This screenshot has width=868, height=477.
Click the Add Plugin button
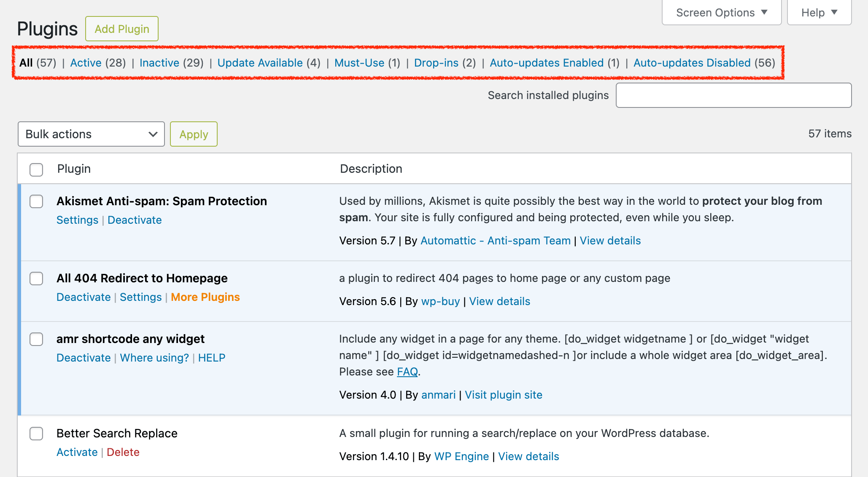click(122, 29)
